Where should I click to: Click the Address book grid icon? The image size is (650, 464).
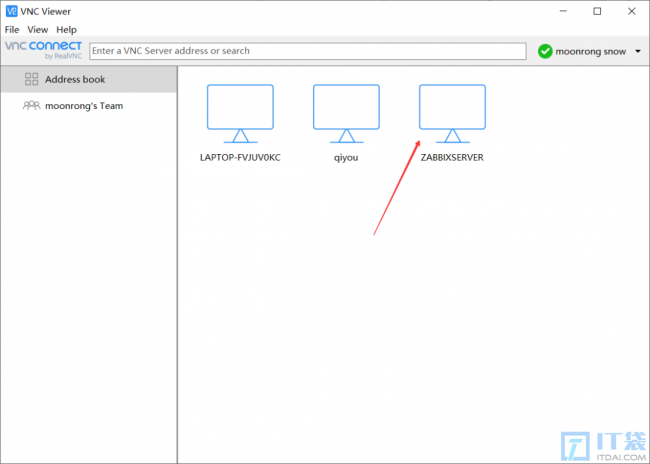point(32,79)
